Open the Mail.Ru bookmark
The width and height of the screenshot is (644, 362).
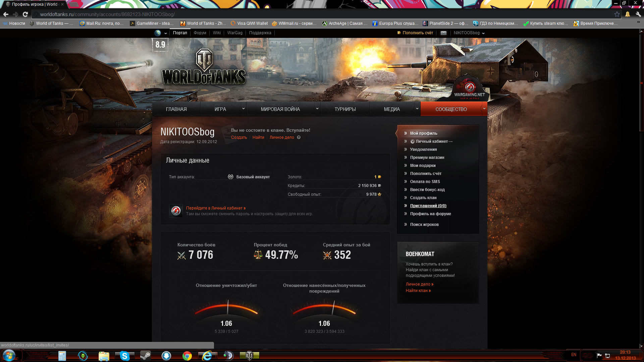pos(102,23)
